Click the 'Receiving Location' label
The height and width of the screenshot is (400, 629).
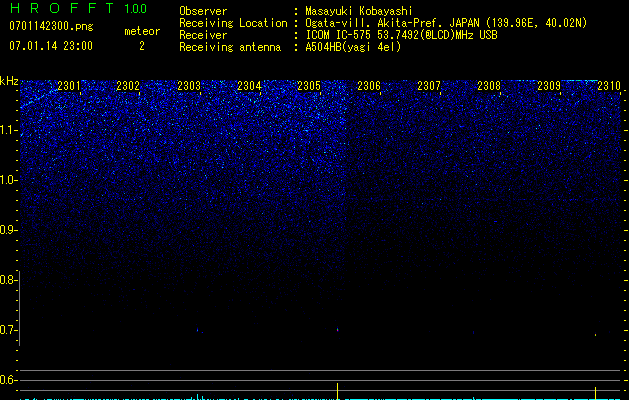pos(233,23)
